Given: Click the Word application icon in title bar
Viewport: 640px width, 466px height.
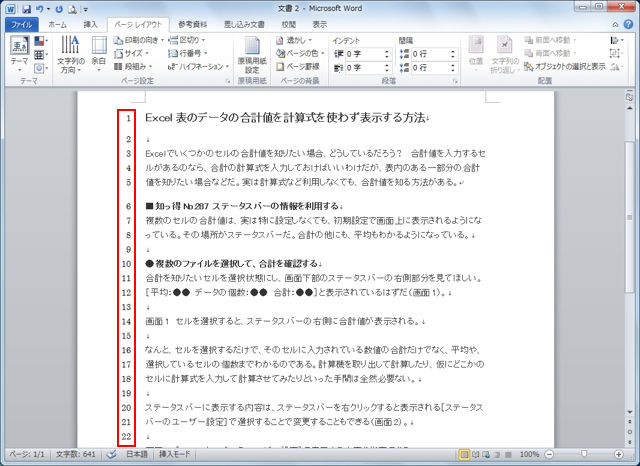Looking at the screenshot, I should pyautogui.click(x=10, y=9).
